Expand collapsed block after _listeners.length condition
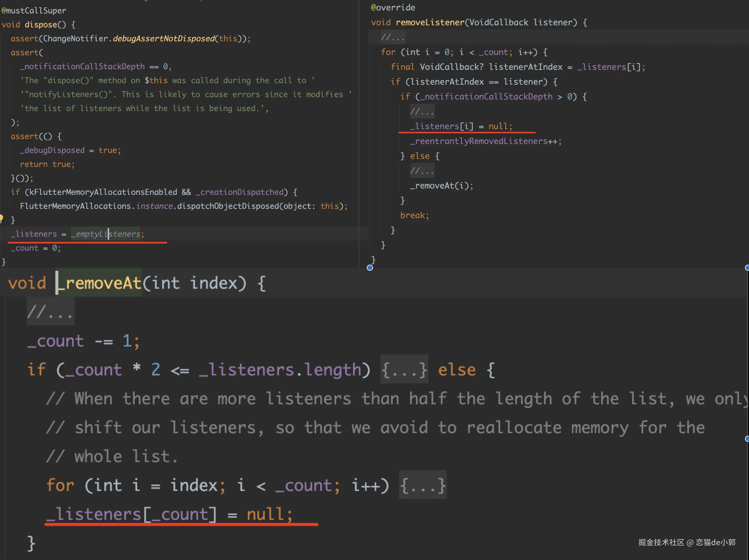This screenshot has width=749, height=560. click(x=404, y=370)
